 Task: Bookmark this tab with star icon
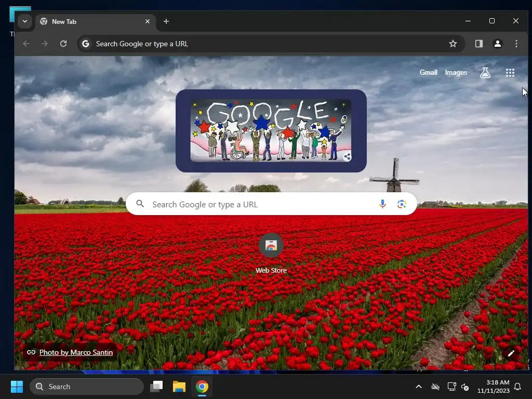click(x=453, y=44)
